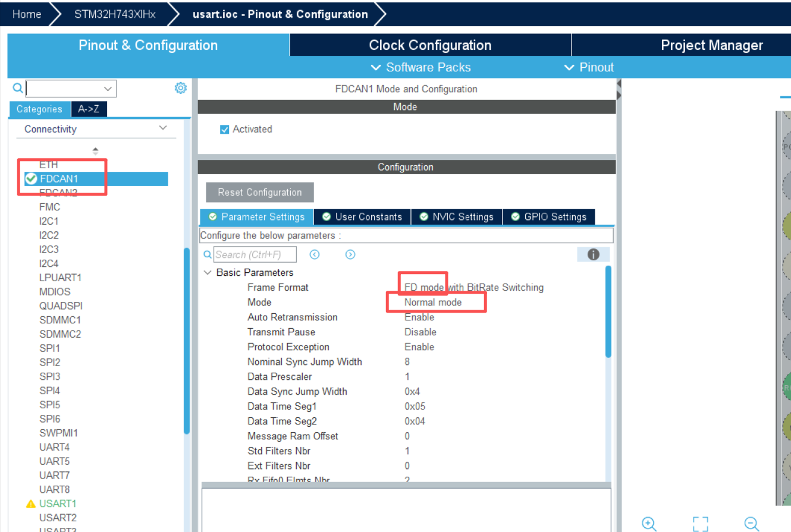
Task: Select UART4 in the peripheral list
Action: [55, 447]
